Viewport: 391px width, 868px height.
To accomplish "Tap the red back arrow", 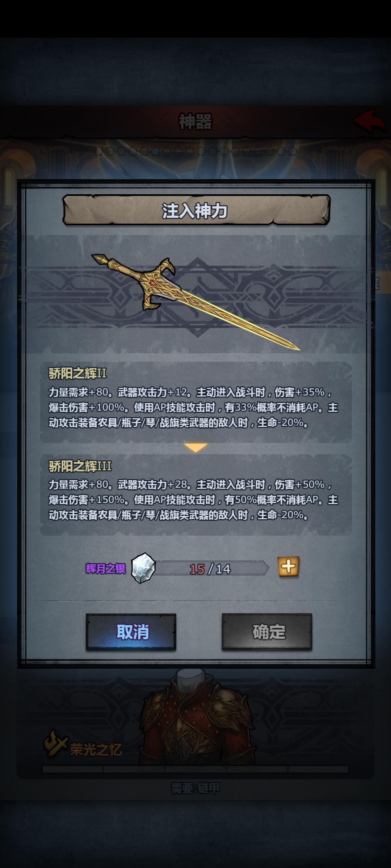I will coord(369,121).
